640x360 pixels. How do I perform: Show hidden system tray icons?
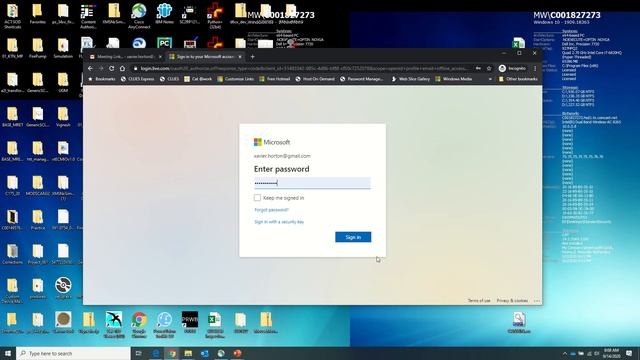click(x=565, y=353)
